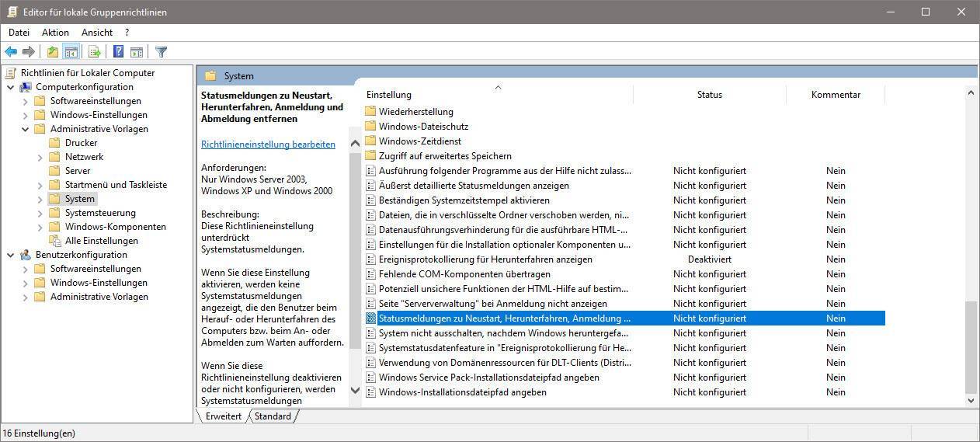Toggle the console tree show/hide icon
The height and width of the screenshot is (442, 980).
71,52
